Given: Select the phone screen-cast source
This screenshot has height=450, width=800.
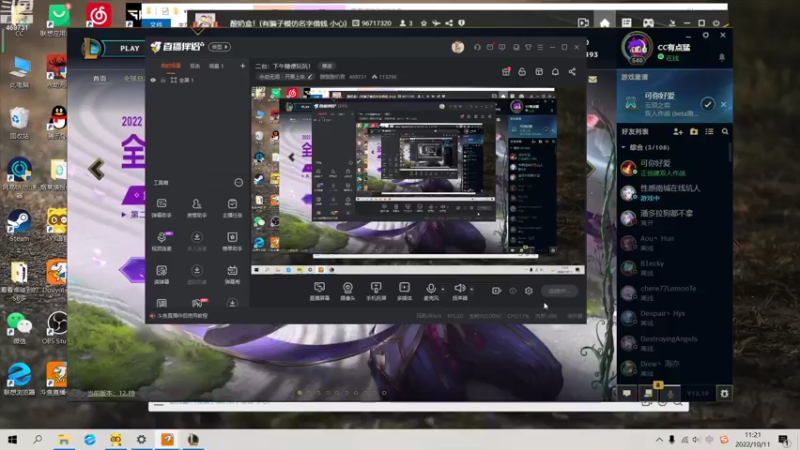Looking at the screenshot, I should coord(376,291).
